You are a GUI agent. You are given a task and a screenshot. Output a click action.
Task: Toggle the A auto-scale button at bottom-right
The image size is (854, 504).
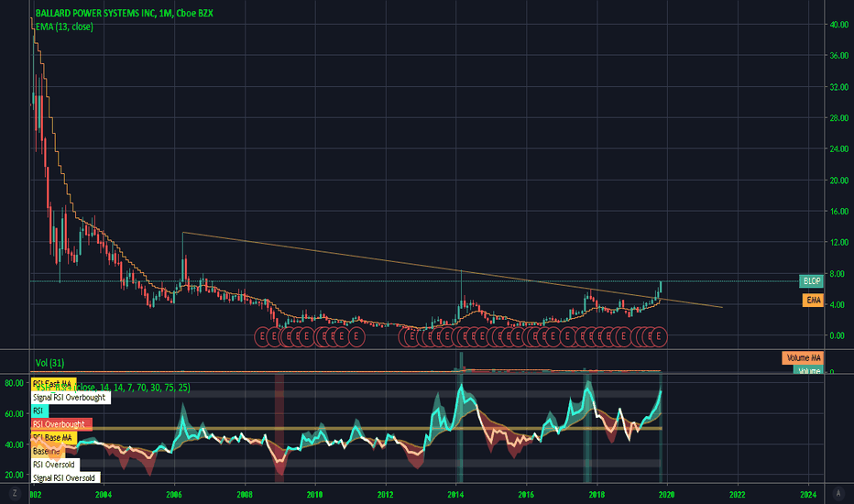point(838,493)
